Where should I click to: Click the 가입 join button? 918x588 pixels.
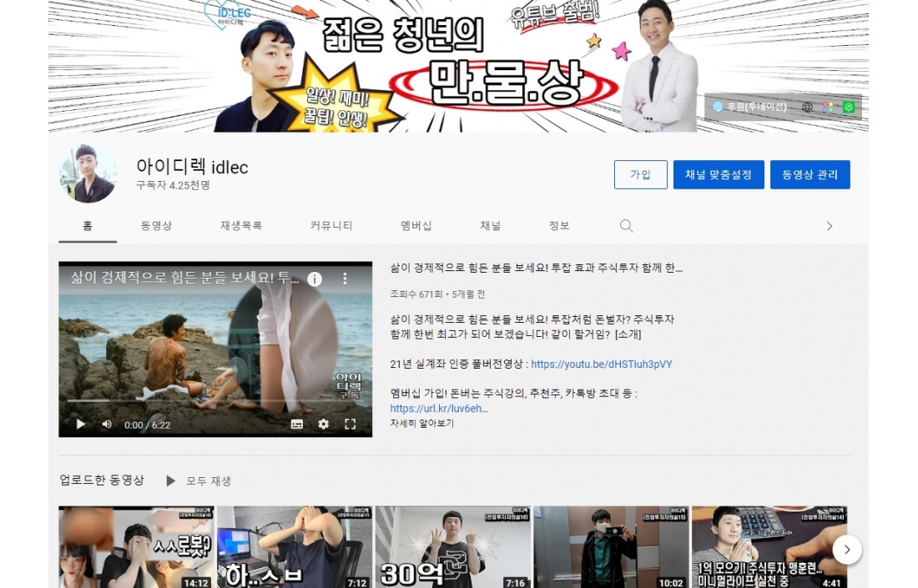pos(640,174)
